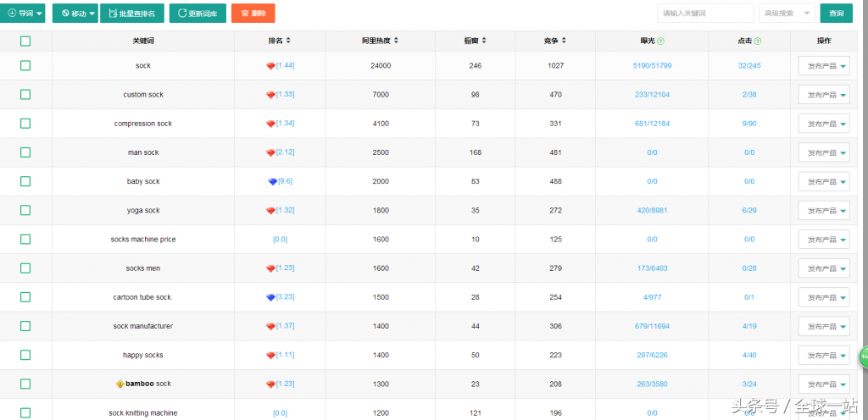This screenshot has height=420, width=868.
Task: Select compression sock row checkbox
Action: tap(25, 124)
